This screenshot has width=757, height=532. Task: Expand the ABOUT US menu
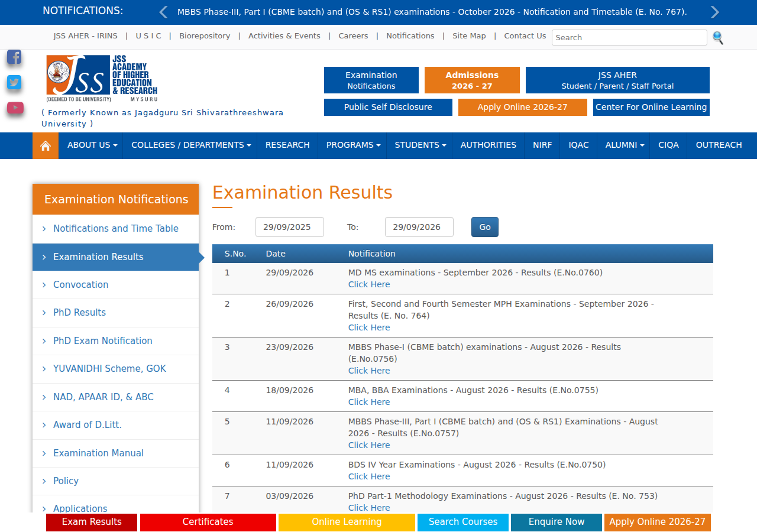[92, 145]
